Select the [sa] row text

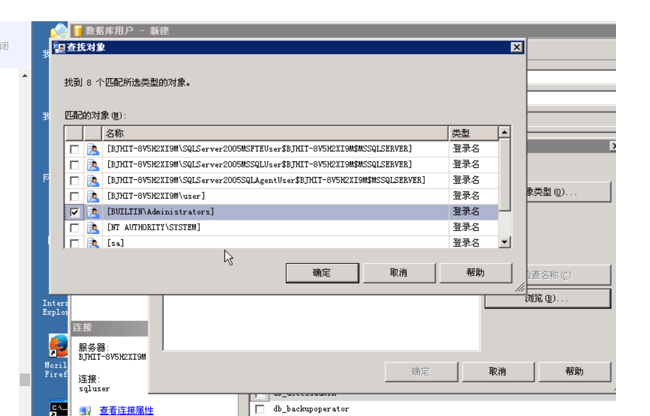click(115, 243)
